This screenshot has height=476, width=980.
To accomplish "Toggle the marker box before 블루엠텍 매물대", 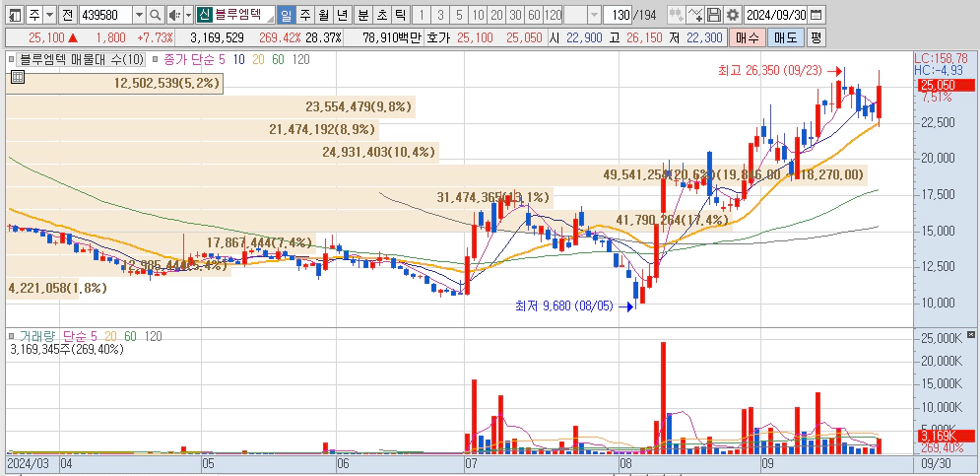I will pyautogui.click(x=10, y=59).
